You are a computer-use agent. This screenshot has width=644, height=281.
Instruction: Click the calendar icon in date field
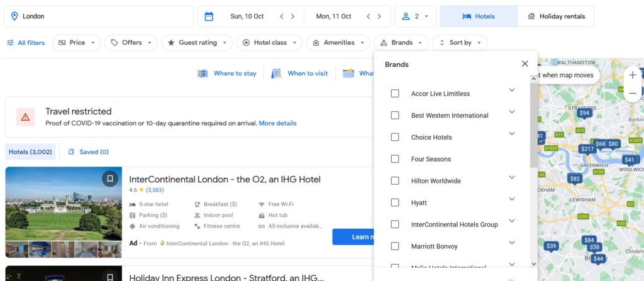tap(209, 16)
